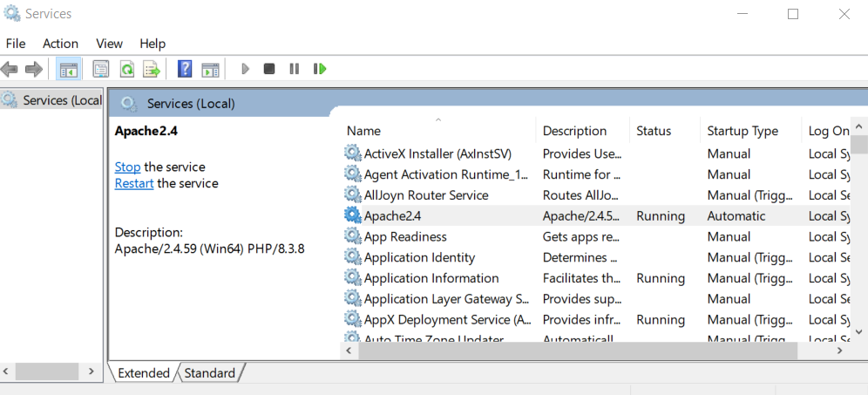Select gear icon of Application Identity row
Image resolution: width=868 pixels, height=395 pixels.
click(x=352, y=257)
